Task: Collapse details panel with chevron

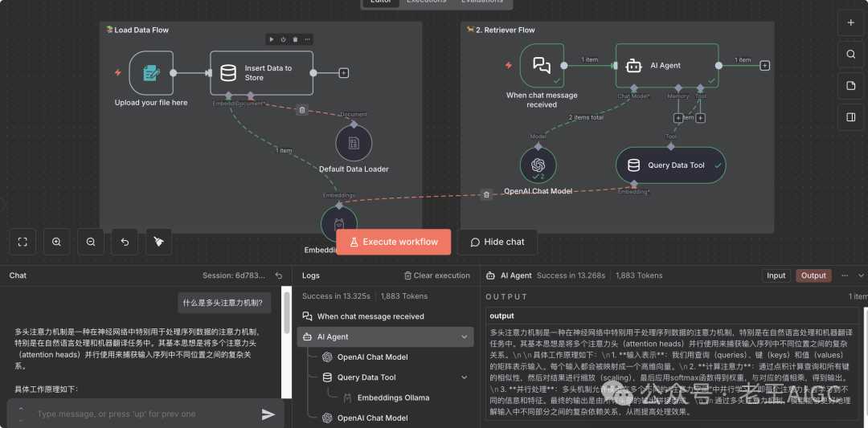Action: pyautogui.click(x=861, y=275)
